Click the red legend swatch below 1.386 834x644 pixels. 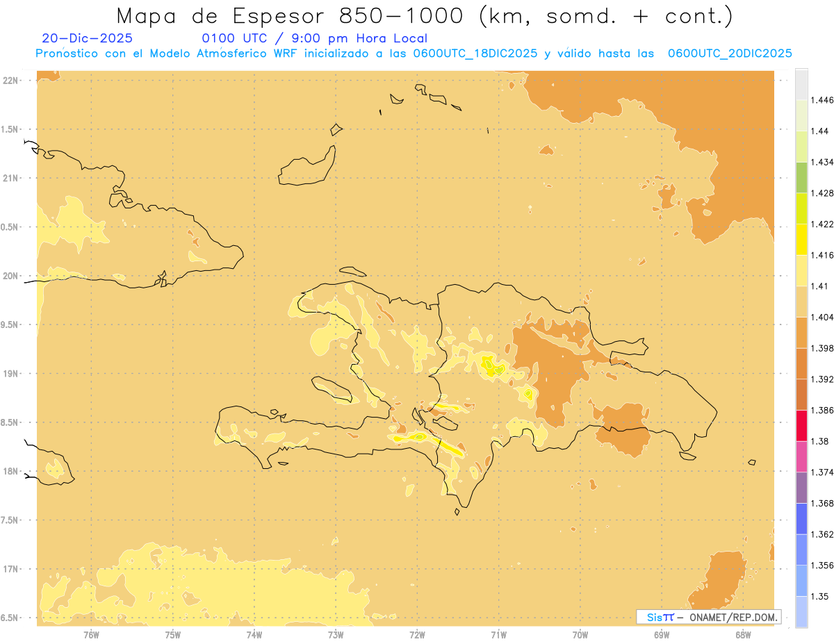(801, 425)
